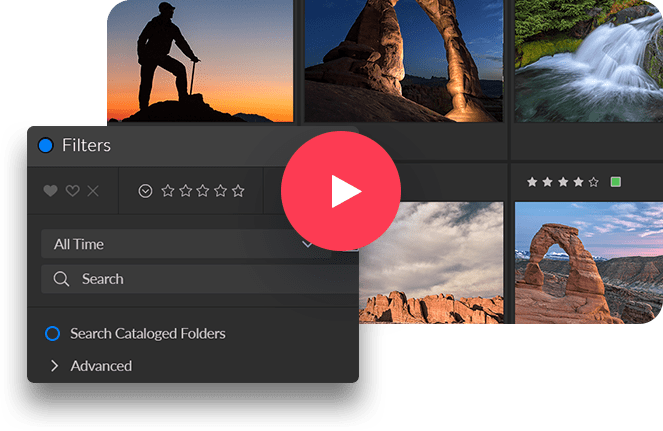Filter by outlined heart icon
Image resolution: width=663 pixels, height=431 pixels.
pos(72,191)
